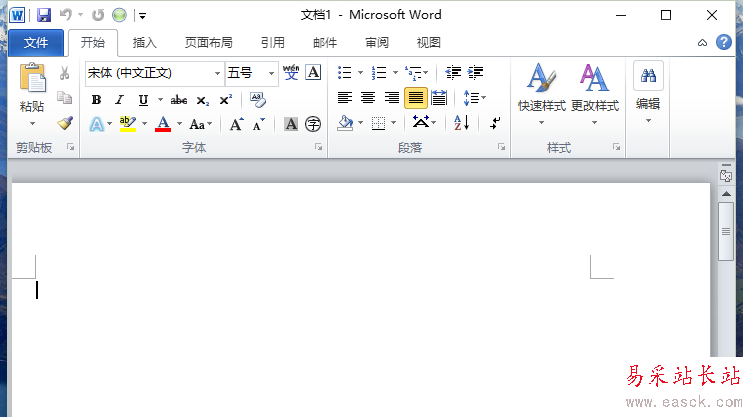743x417 pixels.
Task: Click 快速样式 Quick Styles button
Action: (542, 93)
